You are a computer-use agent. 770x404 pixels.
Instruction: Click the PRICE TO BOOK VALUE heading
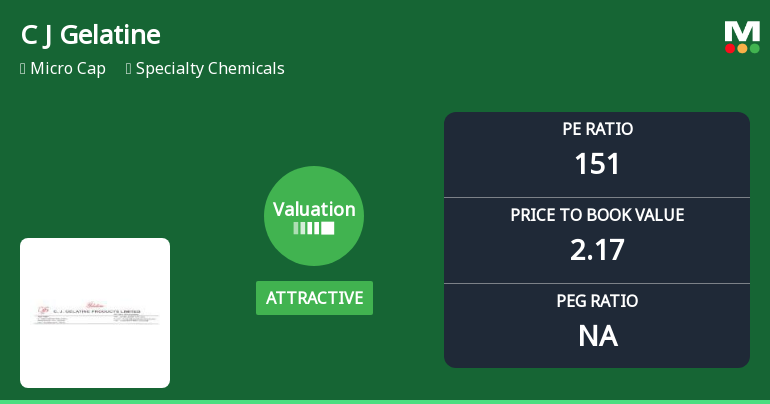tap(597, 215)
